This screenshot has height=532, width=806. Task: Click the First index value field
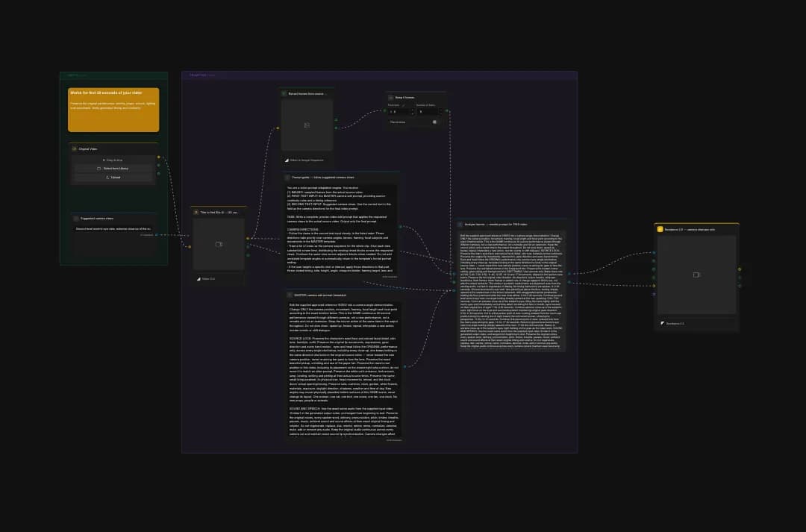point(399,111)
